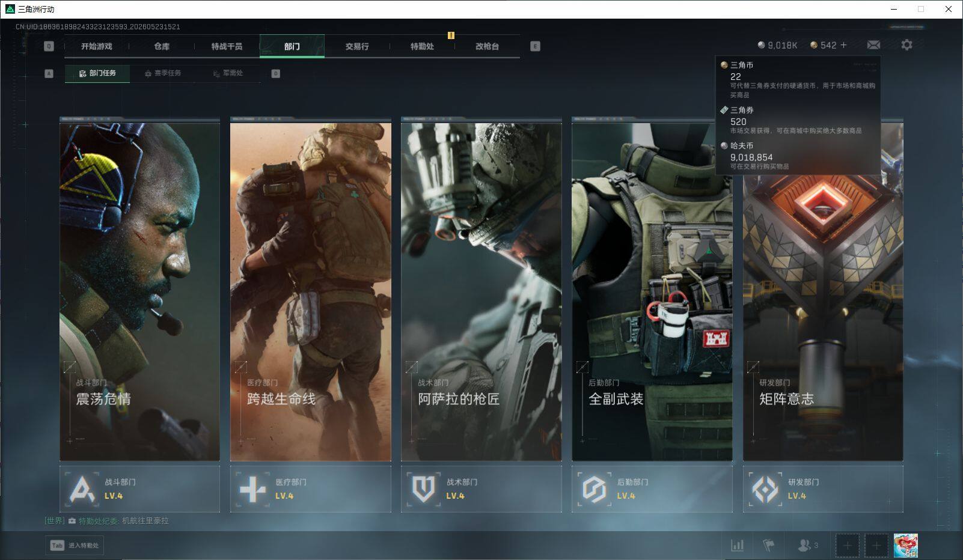The width and height of the screenshot is (963, 560).
Task: Open the 开始游戏 tab
Action: tap(97, 46)
